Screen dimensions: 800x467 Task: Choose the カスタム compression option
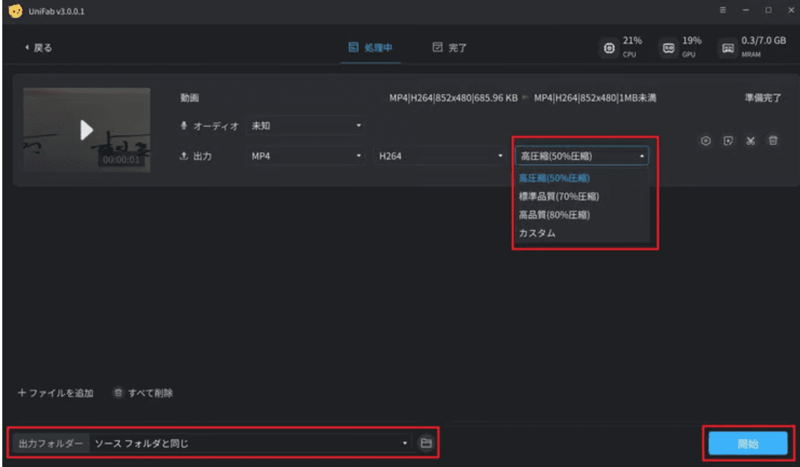(x=537, y=233)
